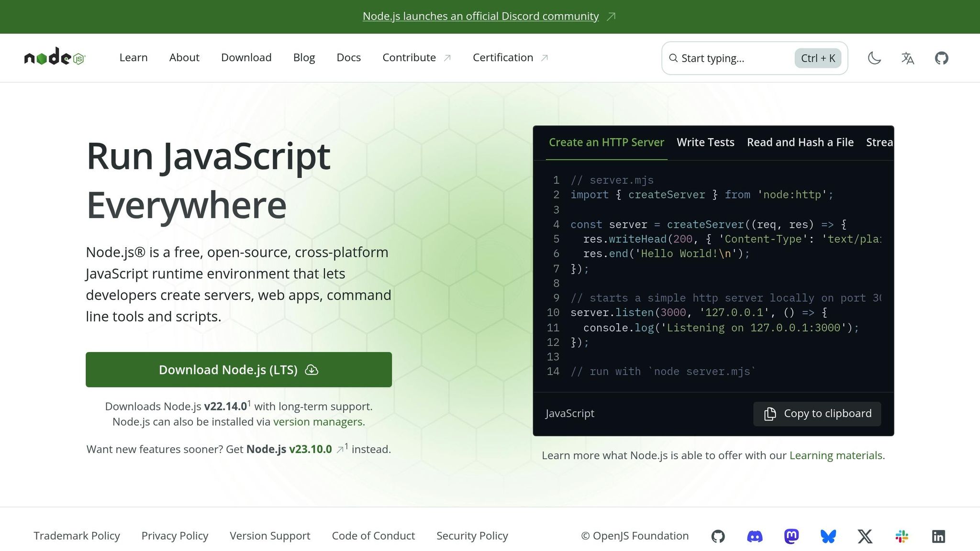Open the LinkedIn icon in the footer

pyautogui.click(x=938, y=536)
